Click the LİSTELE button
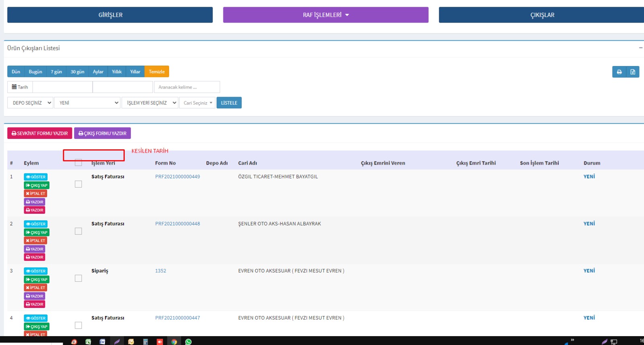The image size is (644, 345). (229, 103)
